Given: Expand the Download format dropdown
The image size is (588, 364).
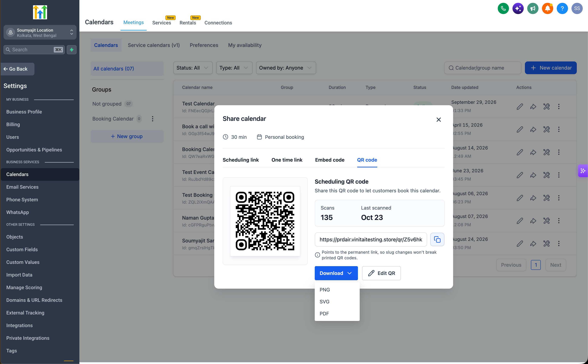Looking at the screenshot, I should coord(336,273).
